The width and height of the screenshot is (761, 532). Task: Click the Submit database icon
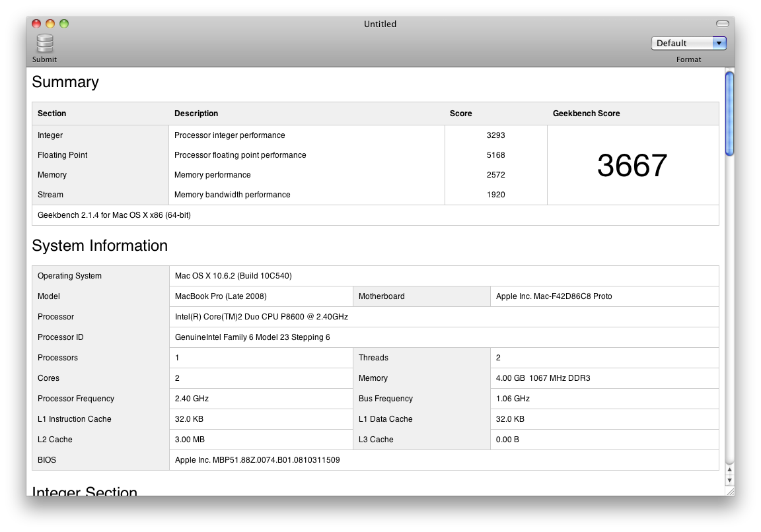point(45,43)
